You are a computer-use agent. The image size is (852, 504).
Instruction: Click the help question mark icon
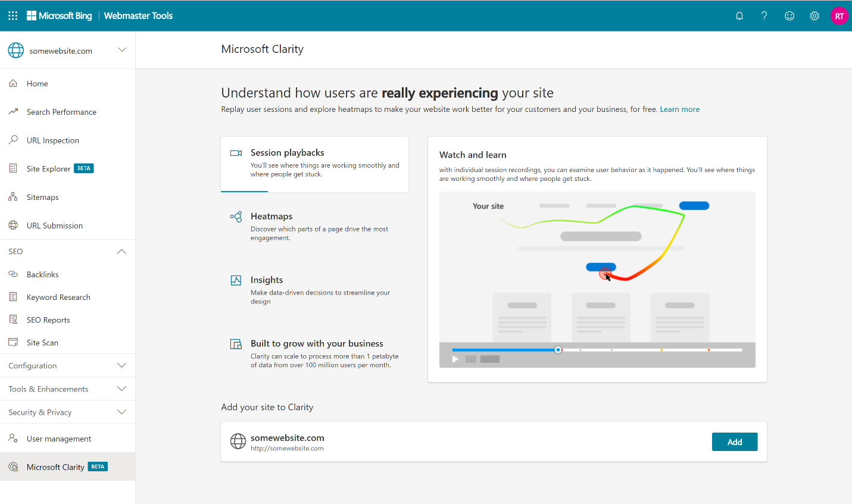pyautogui.click(x=764, y=16)
